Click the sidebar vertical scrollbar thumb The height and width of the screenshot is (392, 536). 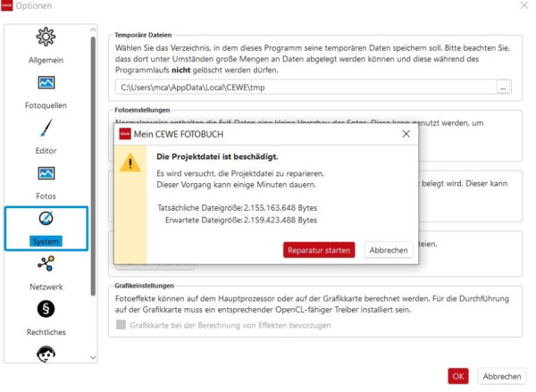tap(93, 166)
